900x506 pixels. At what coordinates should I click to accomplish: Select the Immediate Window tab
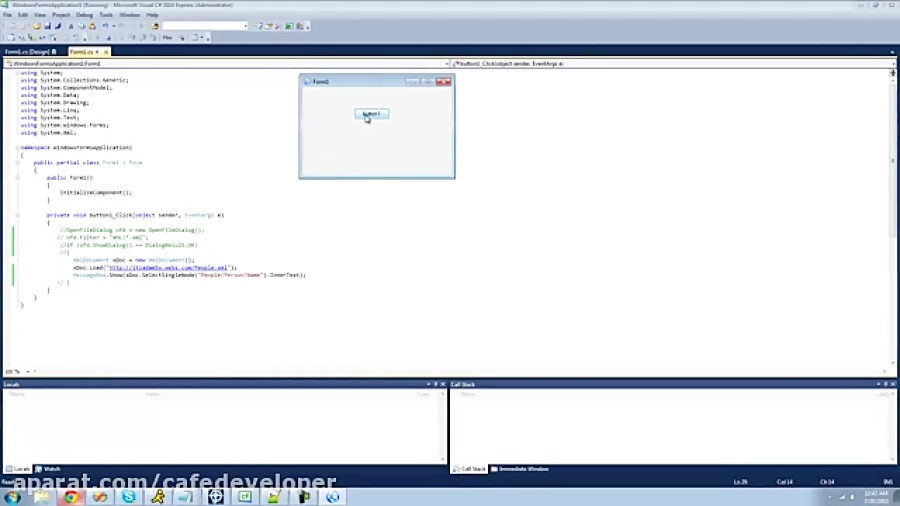[x=520, y=469]
